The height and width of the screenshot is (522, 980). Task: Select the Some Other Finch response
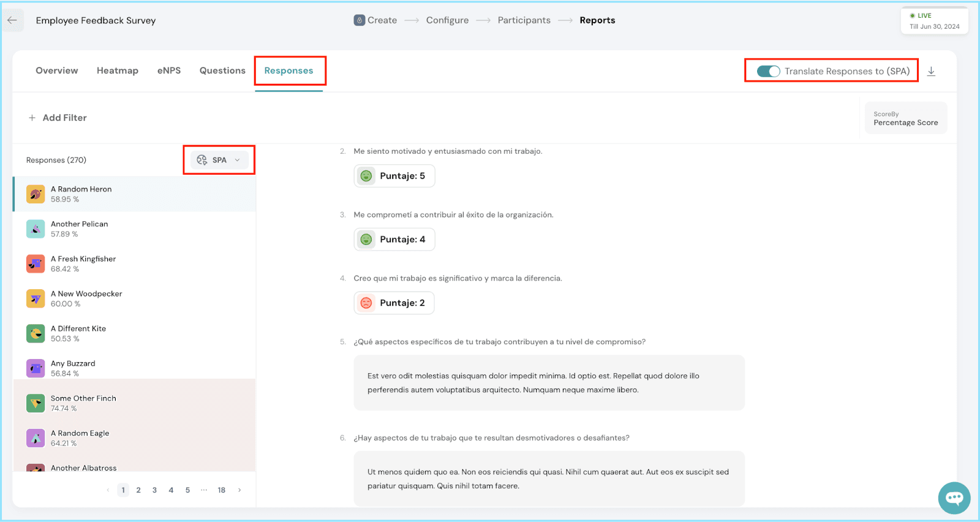[83, 403]
